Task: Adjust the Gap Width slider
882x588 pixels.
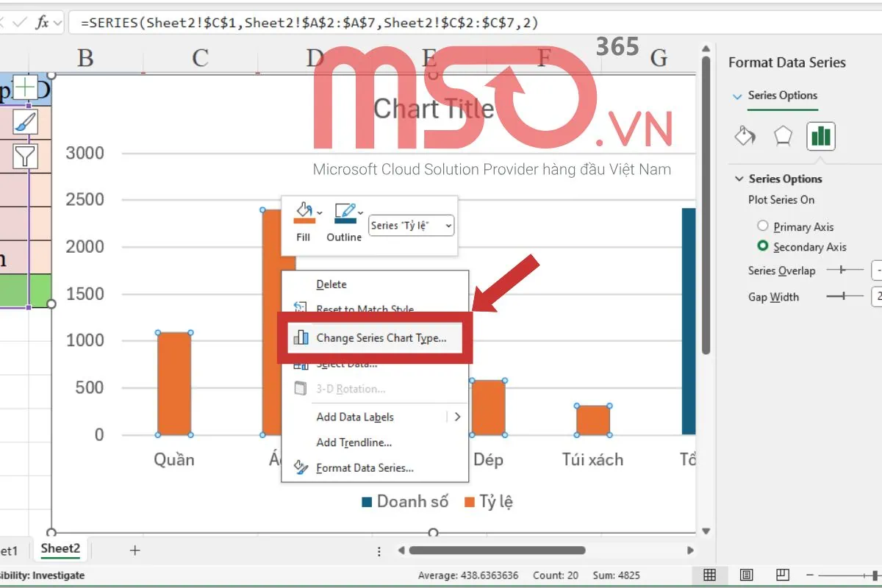Action: 843,297
